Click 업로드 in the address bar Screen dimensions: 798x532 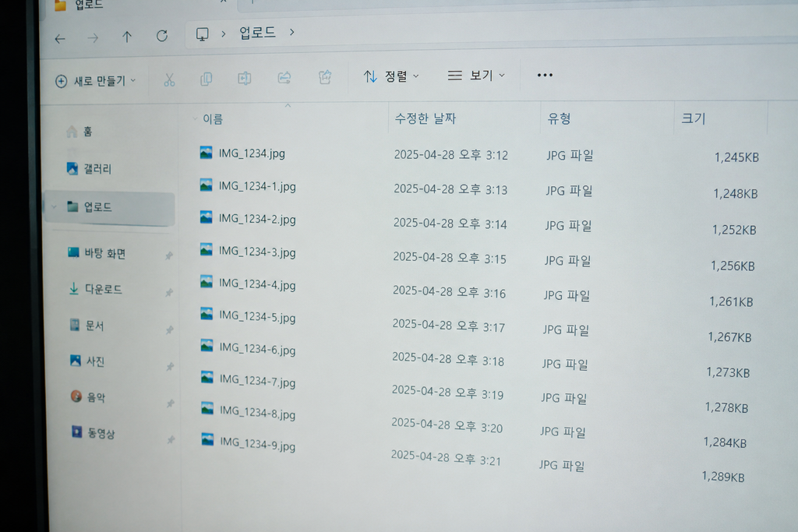(x=257, y=33)
